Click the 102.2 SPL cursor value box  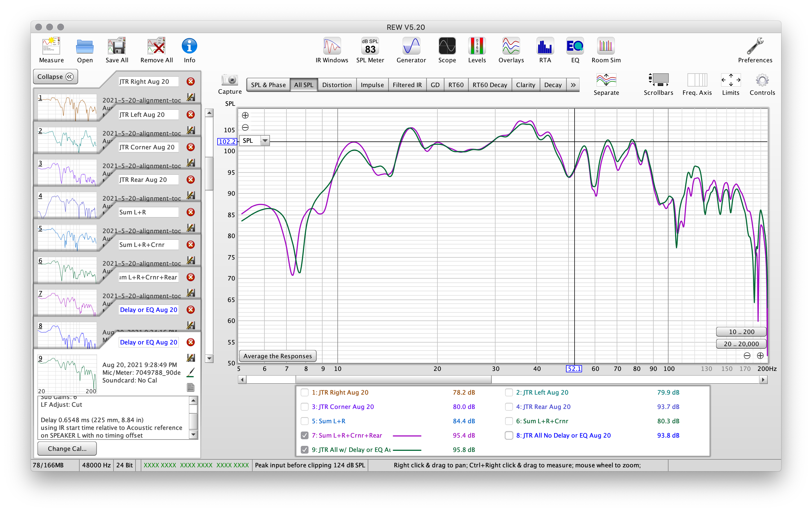click(x=227, y=141)
